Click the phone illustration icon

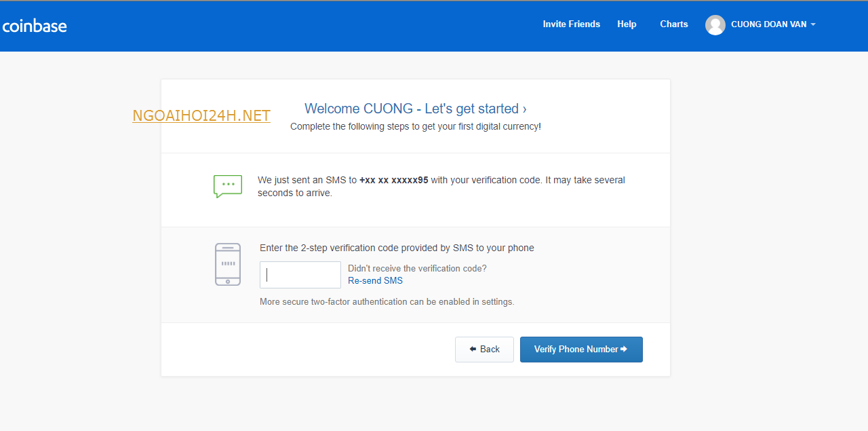pyautogui.click(x=228, y=264)
